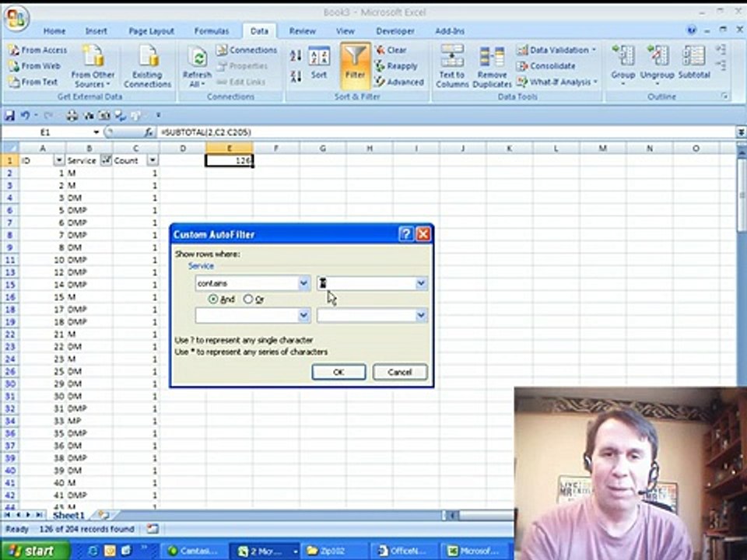Import data From Access
The width and height of the screenshot is (747, 560).
click(37, 50)
